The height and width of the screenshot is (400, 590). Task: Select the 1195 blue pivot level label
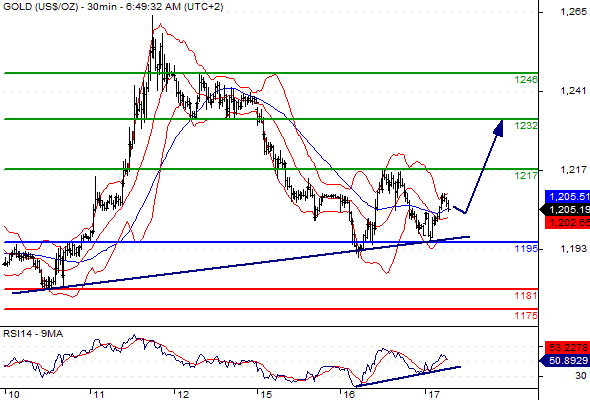526,249
